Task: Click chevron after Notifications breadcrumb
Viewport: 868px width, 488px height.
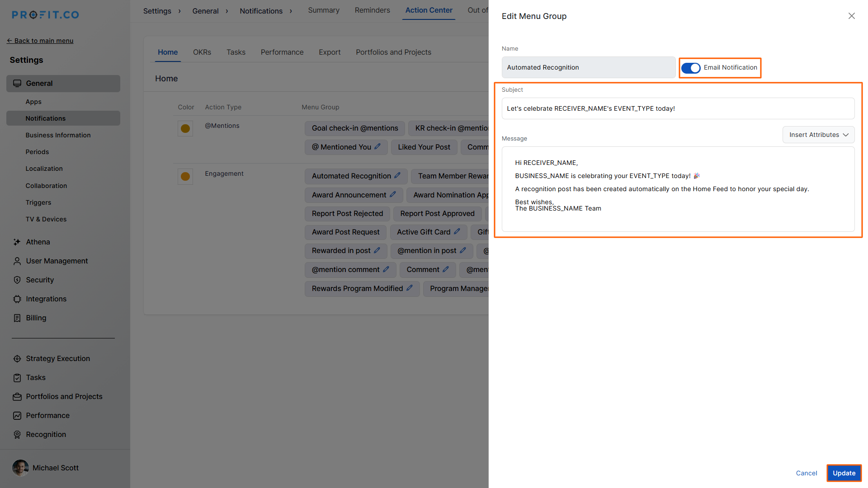Action: tap(291, 11)
